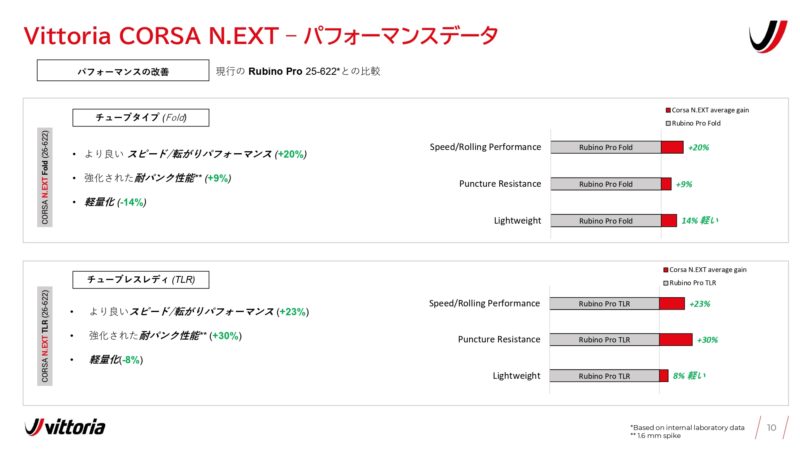Image resolution: width=800 pixels, height=450 pixels.
Task: Click the Rubino Pro Fold bar for Lightweight
Action: [605, 220]
